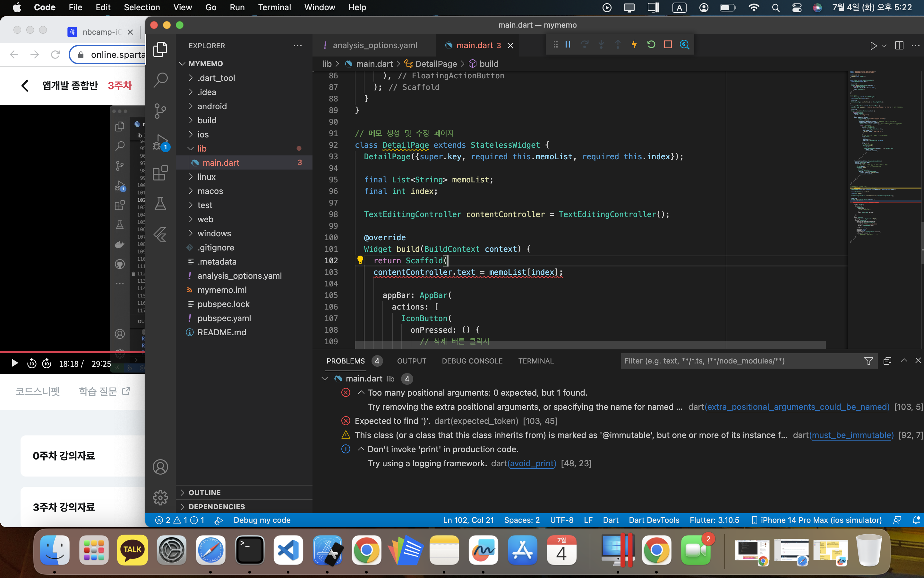Open the Problems filter options funnel
Image resolution: width=924 pixels, height=578 pixels.
coord(868,361)
